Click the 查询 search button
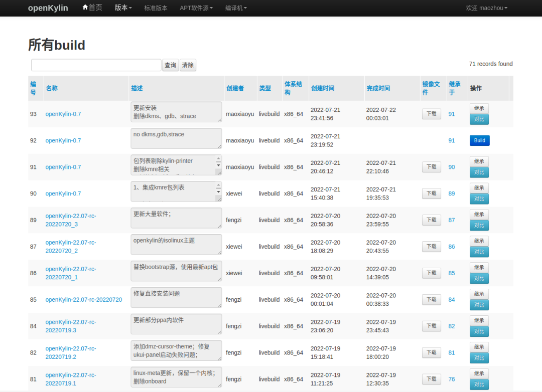Image resolution: width=542 pixels, height=392 pixels. click(x=171, y=65)
